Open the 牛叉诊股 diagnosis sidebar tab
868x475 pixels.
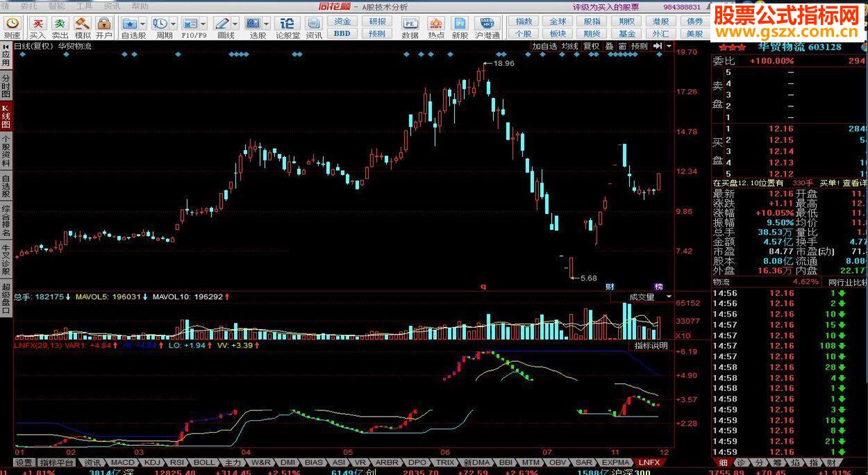[6, 260]
